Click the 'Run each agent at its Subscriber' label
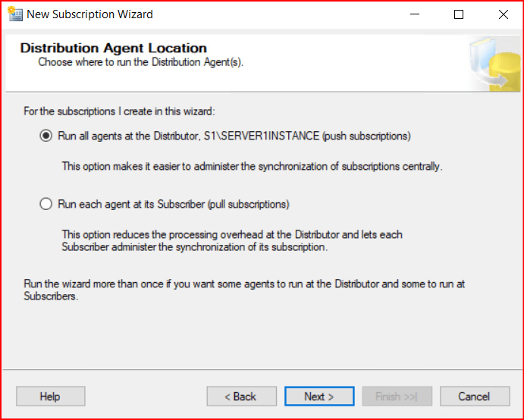Image resolution: width=524 pixels, height=420 pixels. click(x=174, y=205)
